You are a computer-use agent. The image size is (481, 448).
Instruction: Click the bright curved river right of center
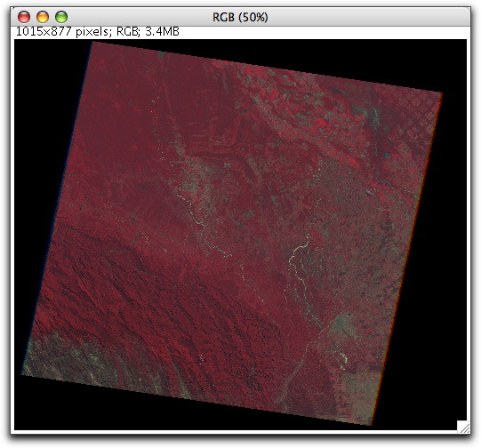point(299,248)
